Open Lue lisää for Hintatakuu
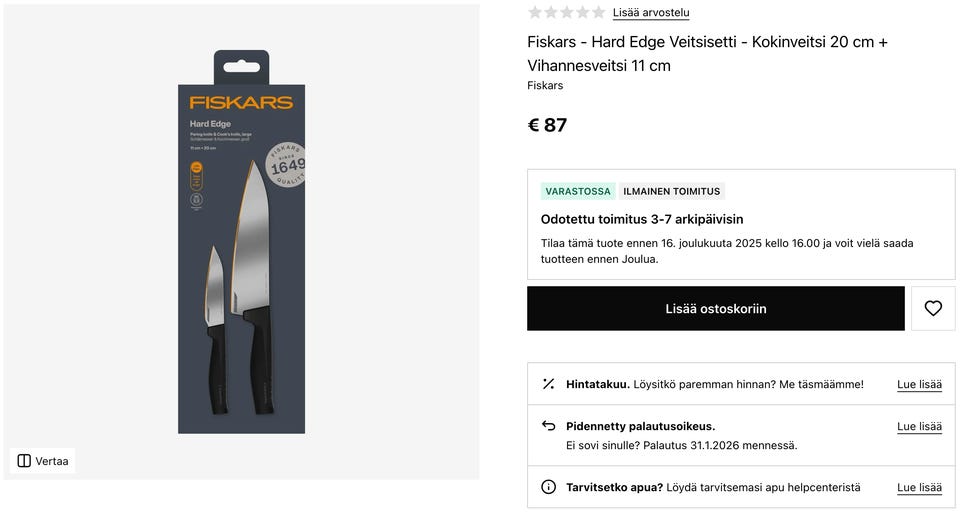Screen dimensions: 960x513 pyautogui.click(x=919, y=384)
